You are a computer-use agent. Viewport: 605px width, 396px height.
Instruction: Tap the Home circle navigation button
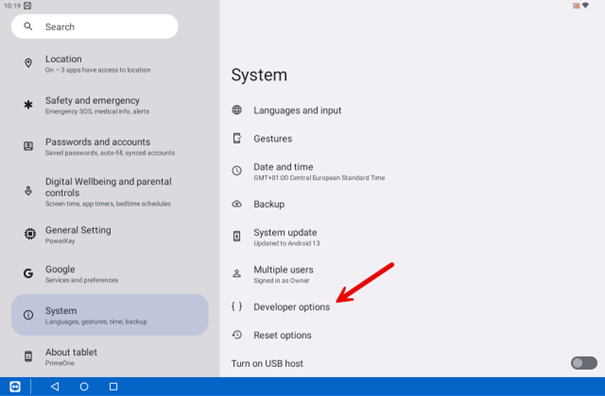[x=84, y=386]
